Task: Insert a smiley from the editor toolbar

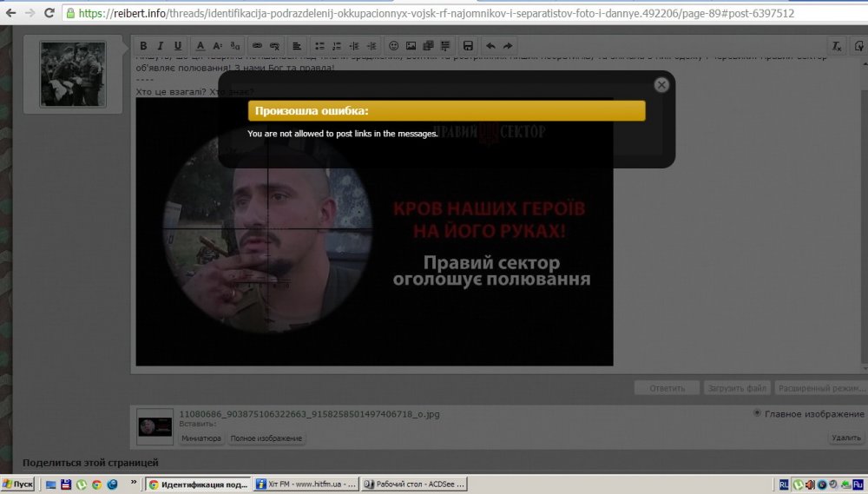Action: pyautogui.click(x=393, y=45)
